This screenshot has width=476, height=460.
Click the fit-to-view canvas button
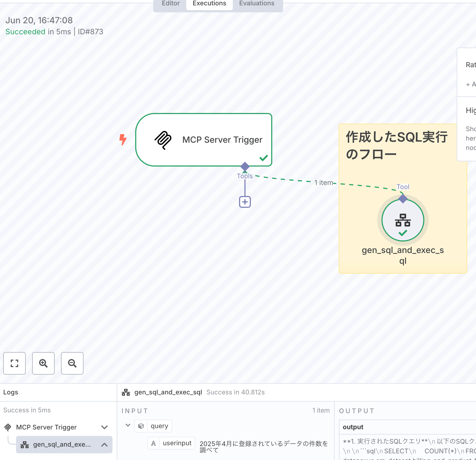coord(14,363)
